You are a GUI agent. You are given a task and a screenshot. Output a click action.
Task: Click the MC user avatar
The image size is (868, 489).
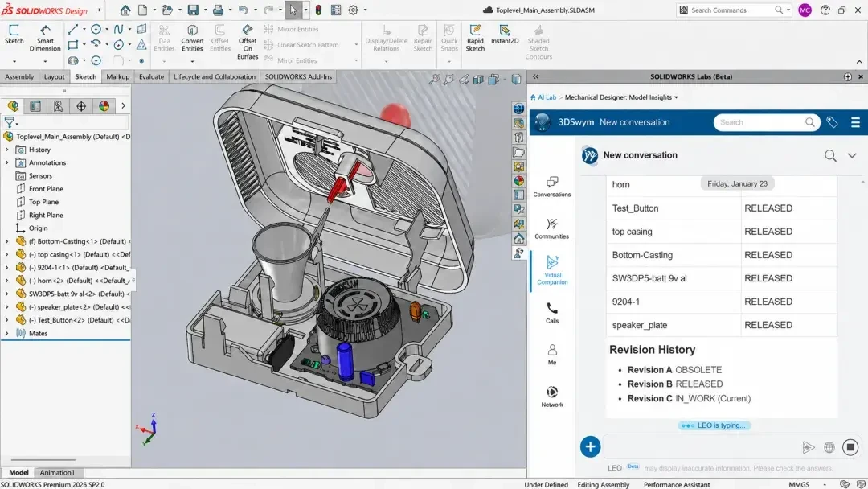click(x=805, y=10)
